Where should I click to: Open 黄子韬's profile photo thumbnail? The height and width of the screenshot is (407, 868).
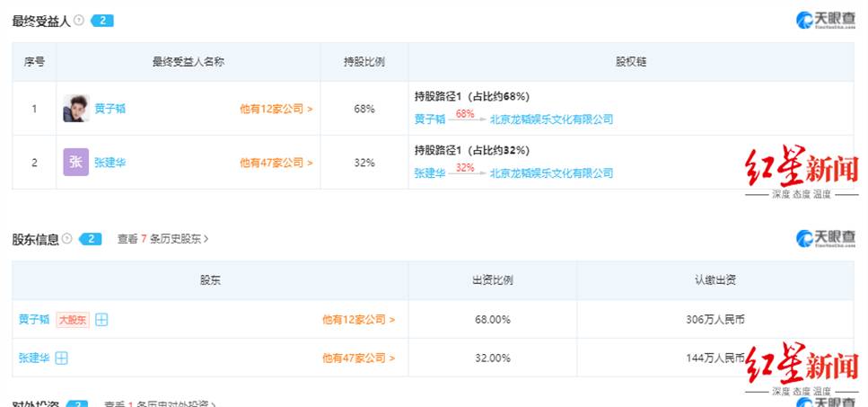coord(75,109)
